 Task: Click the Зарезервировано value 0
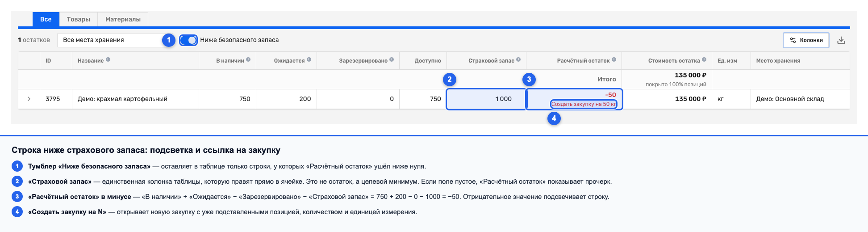(x=392, y=99)
